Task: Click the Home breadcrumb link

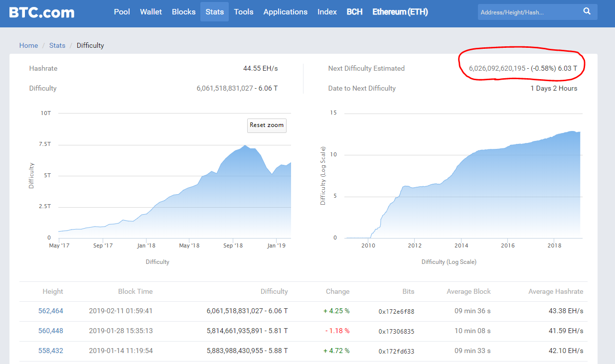Action: pos(28,45)
